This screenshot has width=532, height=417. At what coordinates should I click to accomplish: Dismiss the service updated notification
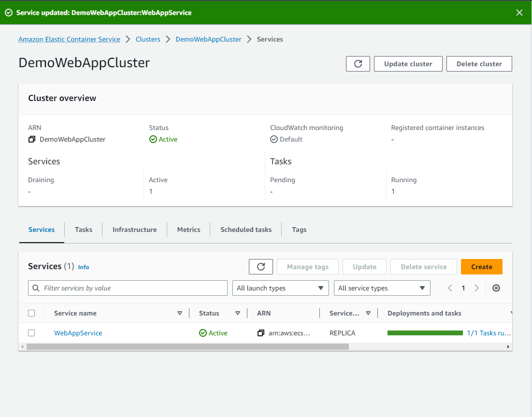519,13
